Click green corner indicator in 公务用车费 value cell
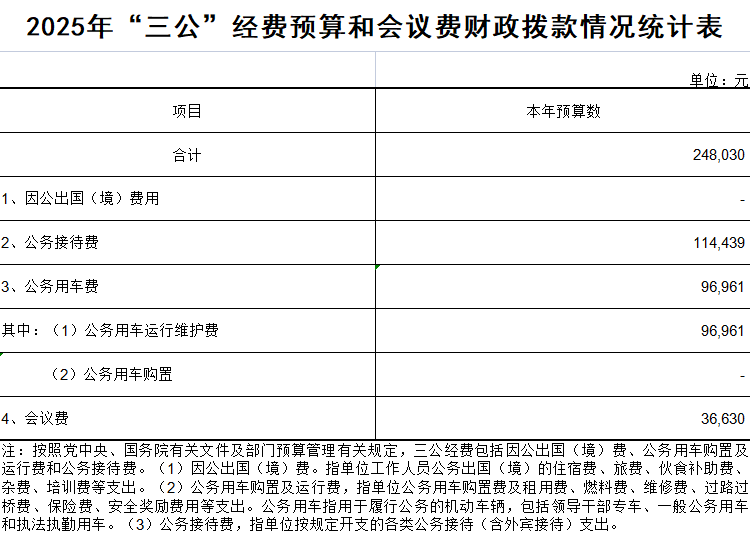The width and height of the screenshot is (750, 537). click(x=378, y=267)
